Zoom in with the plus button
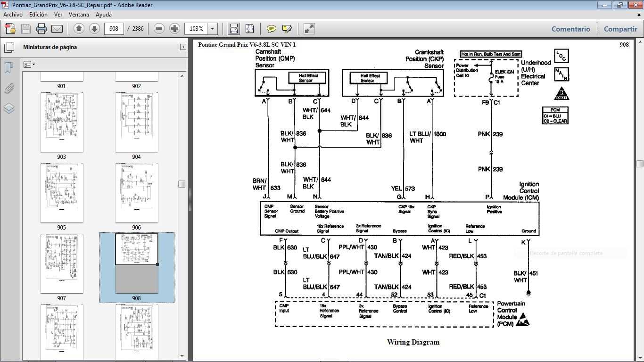Screen dimensions: 644x362 (174, 29)
